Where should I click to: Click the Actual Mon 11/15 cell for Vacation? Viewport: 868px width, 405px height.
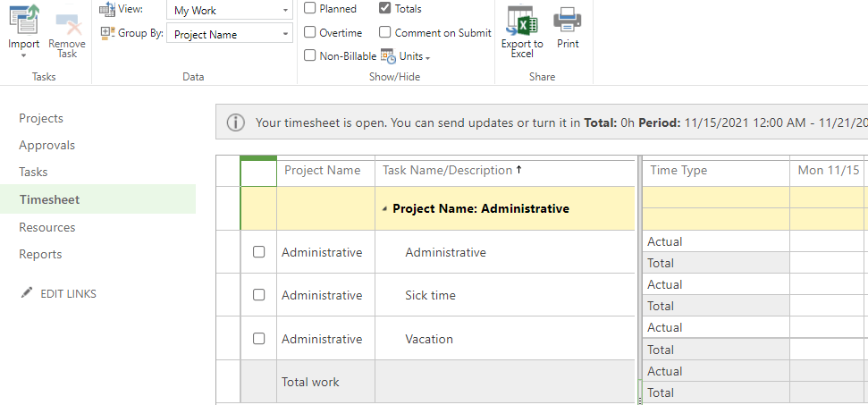click(x=828, y=327)
